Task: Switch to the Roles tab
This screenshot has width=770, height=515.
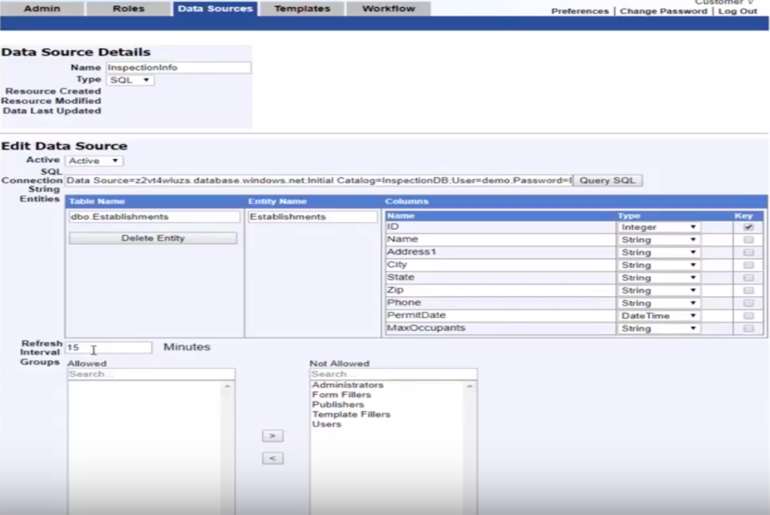Action: click(129, 8)
